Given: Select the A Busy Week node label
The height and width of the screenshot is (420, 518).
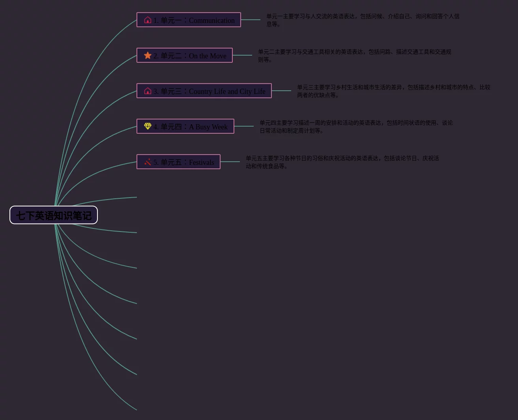Looking at the screenshot, I should click(x=191, y=127).
